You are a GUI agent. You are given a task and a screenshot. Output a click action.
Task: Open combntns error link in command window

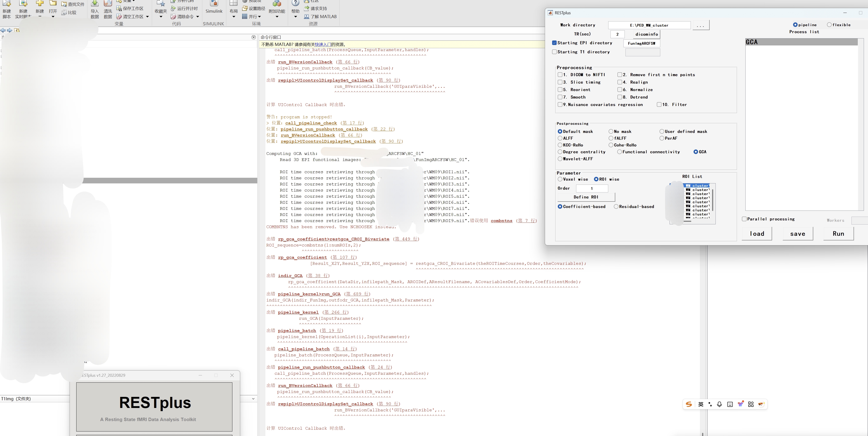point(501,221)
